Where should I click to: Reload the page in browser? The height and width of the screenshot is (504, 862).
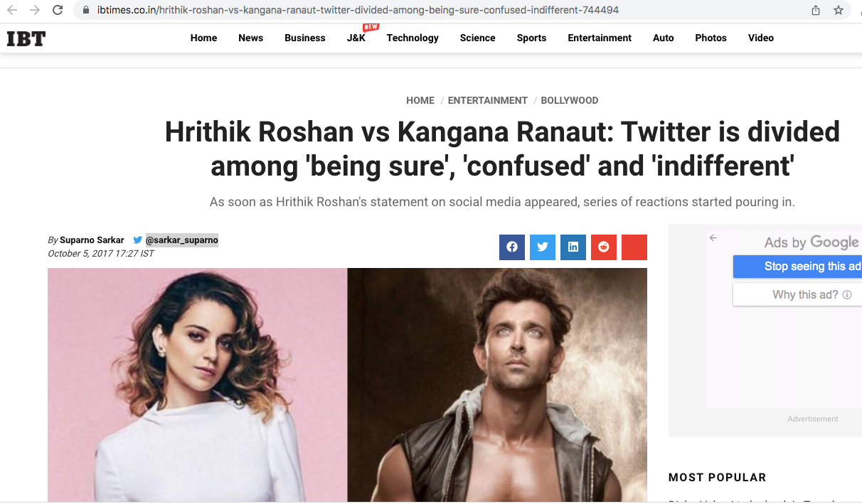click(x=58, y=10)
